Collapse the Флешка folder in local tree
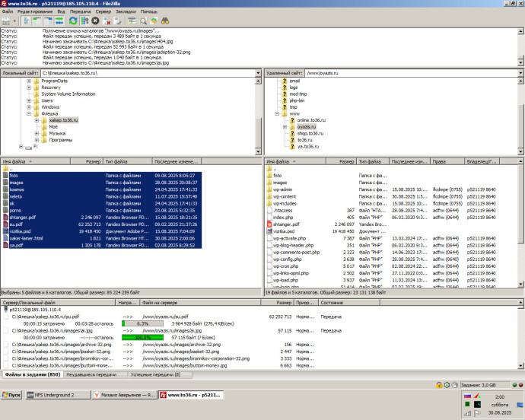Screen dimensions: 525x420 click(x=29, y=113)
